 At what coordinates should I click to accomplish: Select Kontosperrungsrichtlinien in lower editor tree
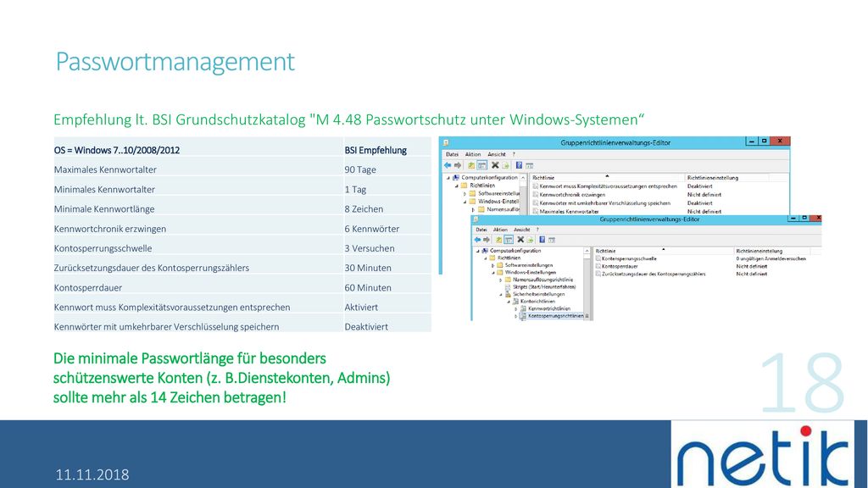555,316
